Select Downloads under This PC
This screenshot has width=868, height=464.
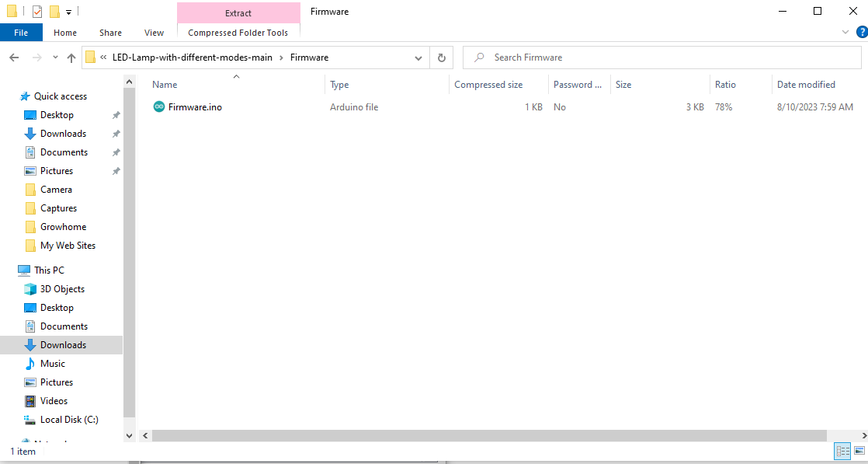tap(63, 345)
